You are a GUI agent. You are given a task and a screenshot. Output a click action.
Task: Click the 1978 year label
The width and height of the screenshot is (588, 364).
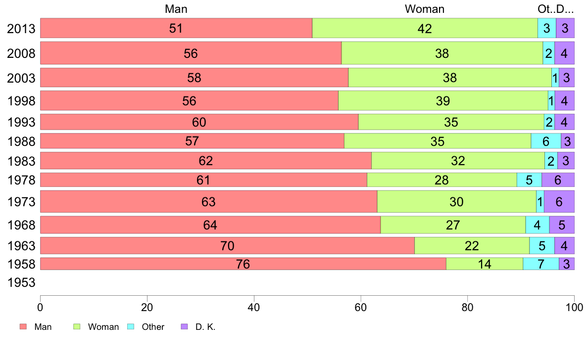[x=21, y=180]
